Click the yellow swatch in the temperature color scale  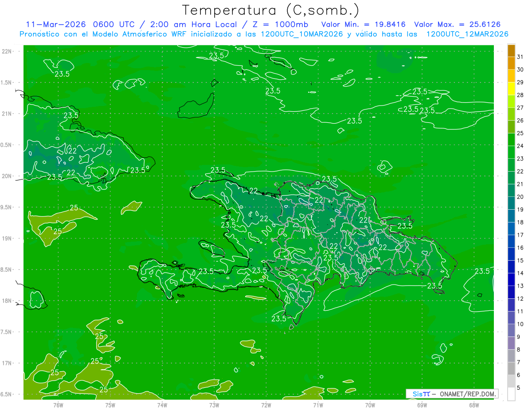coord(511,88)
